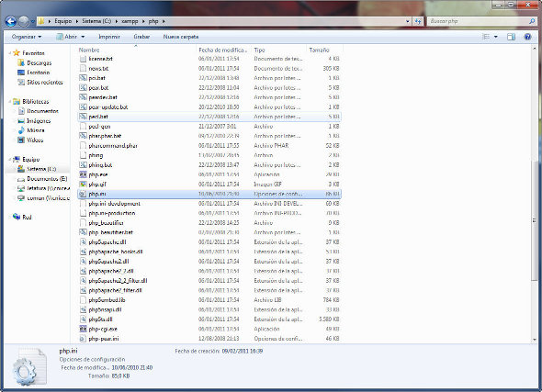This screenshot has width=542, height=392.
Task: Toggle the preview pane icon
Action: (512, 37)
